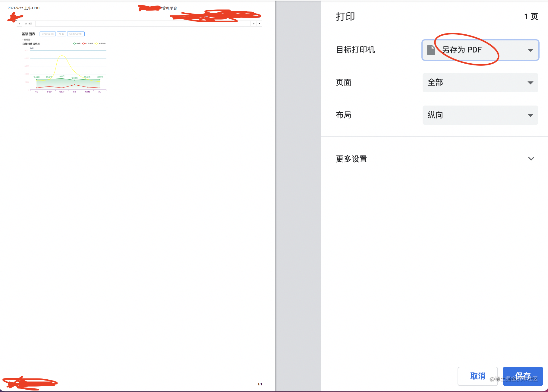This screenshot has height=392, width=548.
Task: Click the '1432℃' data label on chart
Action: click(x=62, y=77)
